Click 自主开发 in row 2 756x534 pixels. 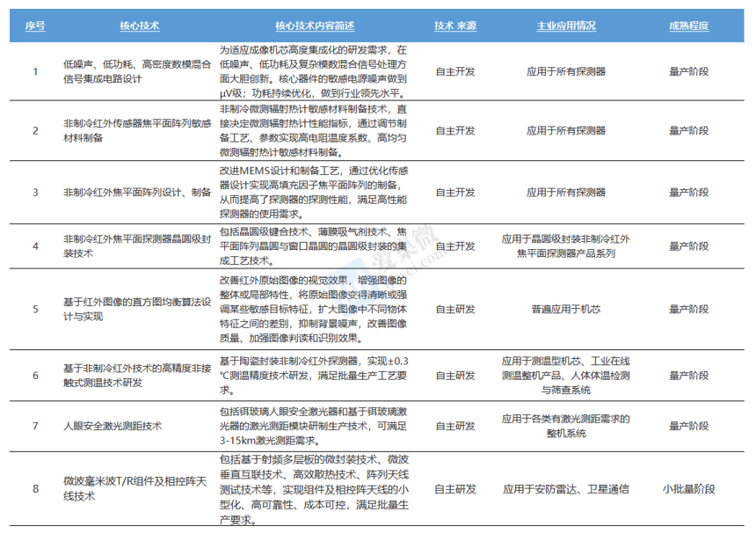[x=455, y=131]
